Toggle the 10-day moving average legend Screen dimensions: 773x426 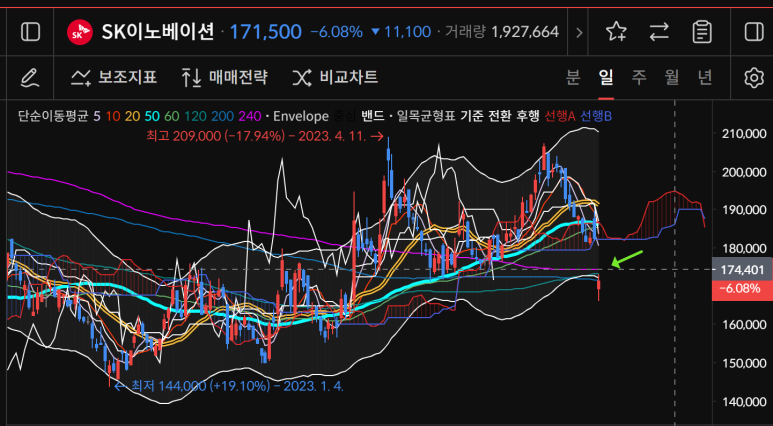(x=113, y=116)
